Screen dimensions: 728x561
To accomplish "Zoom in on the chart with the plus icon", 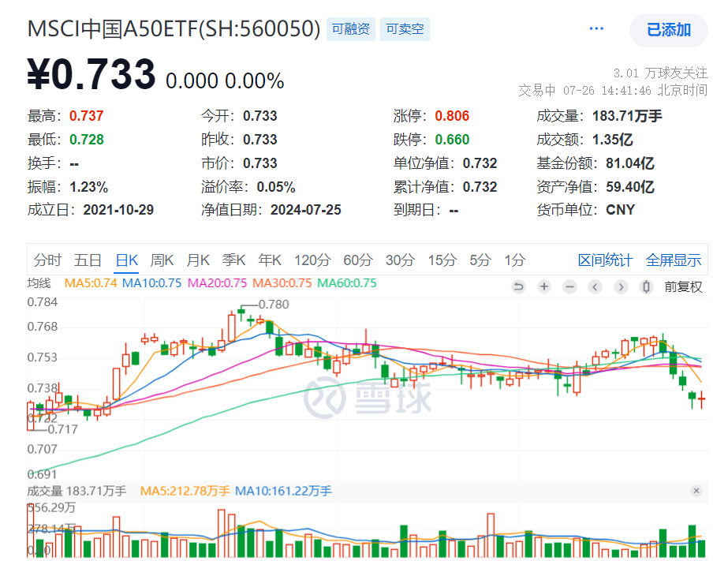I will (543, 286).
